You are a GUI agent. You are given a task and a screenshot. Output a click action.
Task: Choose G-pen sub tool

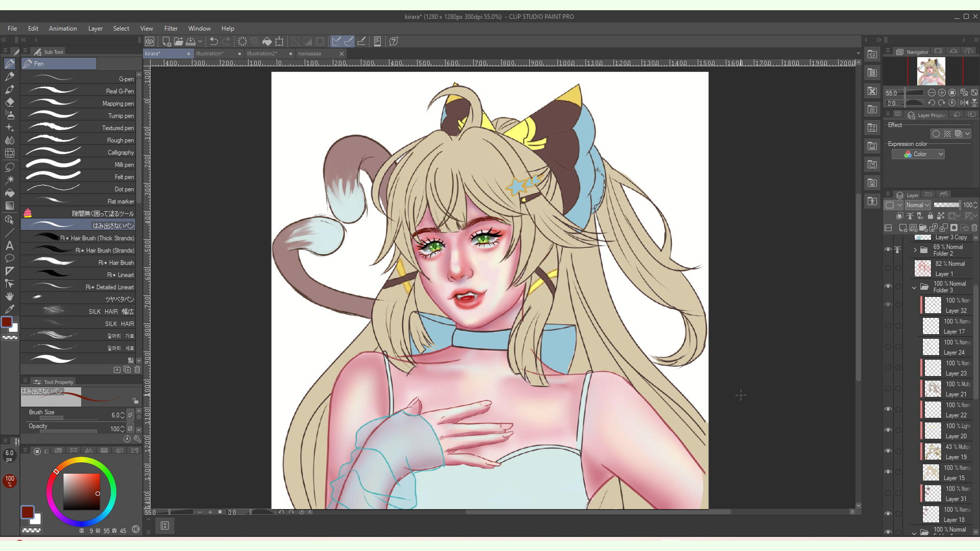78,79
